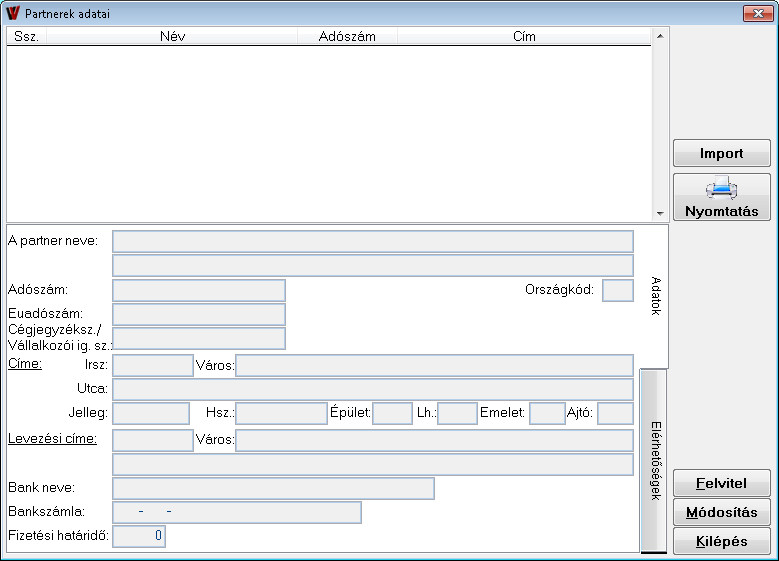Click the Irsz field under Címe
The image size is (779, 561).
pos(153,366)
